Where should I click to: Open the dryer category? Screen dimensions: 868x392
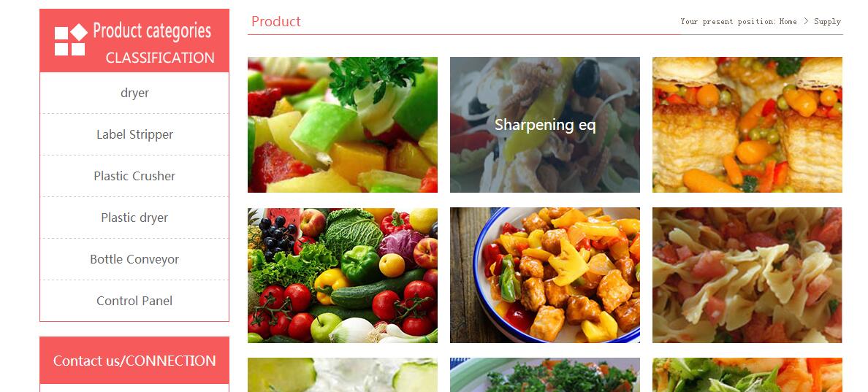[x=134, y=93]
